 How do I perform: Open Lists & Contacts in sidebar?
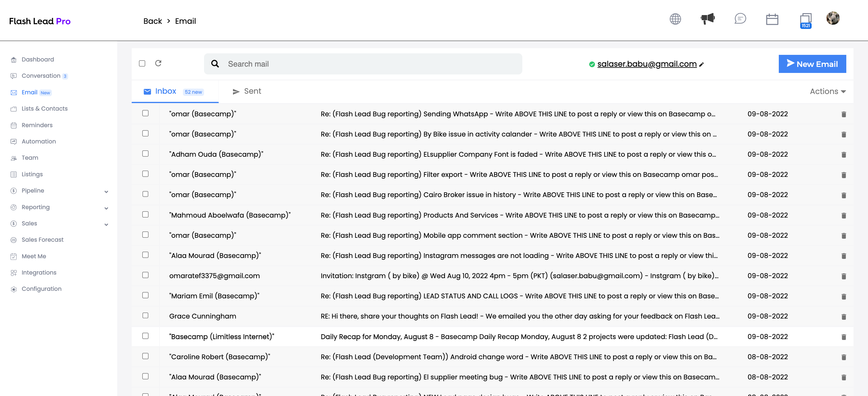click(45, 108)
